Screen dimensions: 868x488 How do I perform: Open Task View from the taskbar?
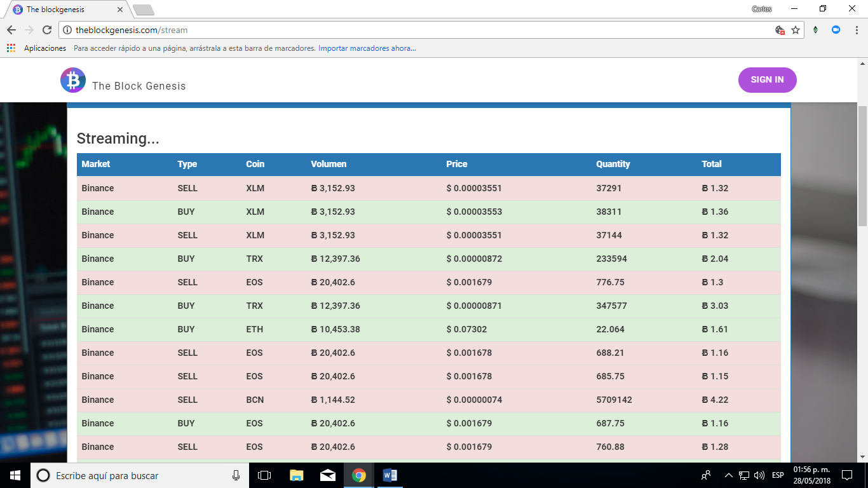[264, 475]
